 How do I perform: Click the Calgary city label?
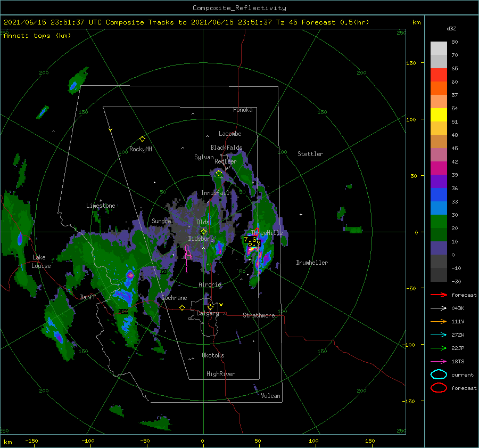[x=208, y=313]
